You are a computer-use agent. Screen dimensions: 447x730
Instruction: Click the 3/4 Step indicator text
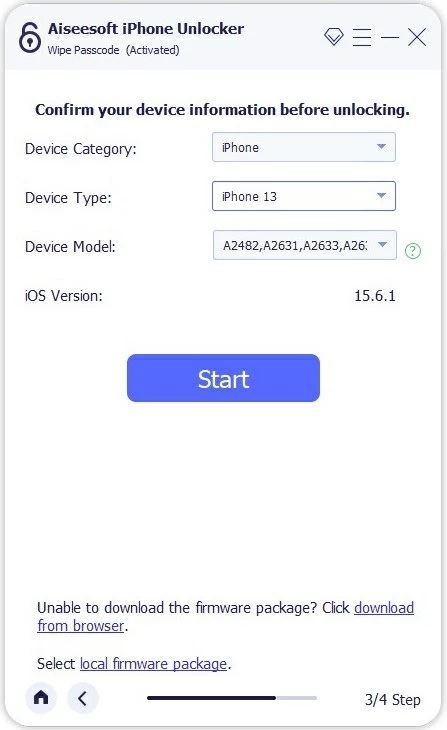393,699
